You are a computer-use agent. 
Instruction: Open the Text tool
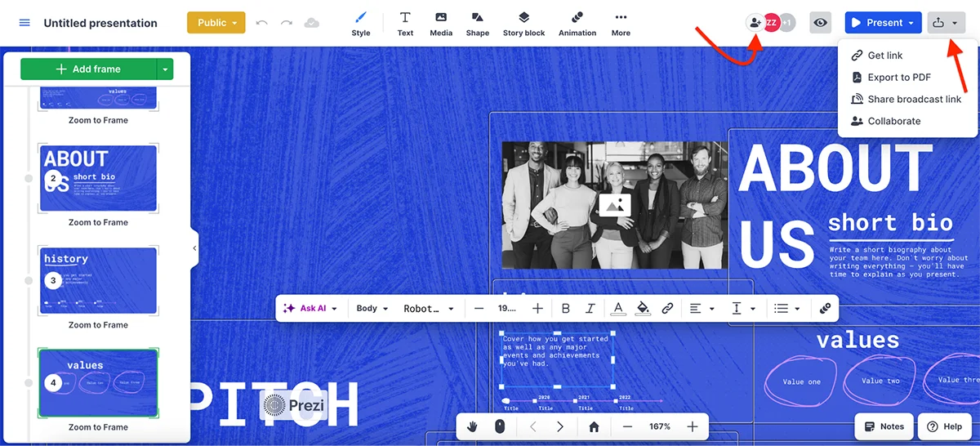[x=405, y=24]
